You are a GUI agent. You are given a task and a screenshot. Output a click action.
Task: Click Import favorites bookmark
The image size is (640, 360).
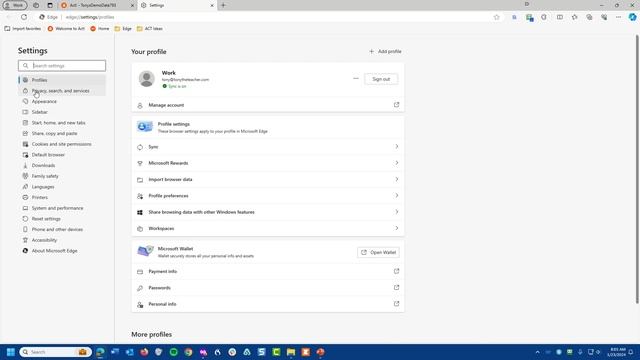pos(23,29)
